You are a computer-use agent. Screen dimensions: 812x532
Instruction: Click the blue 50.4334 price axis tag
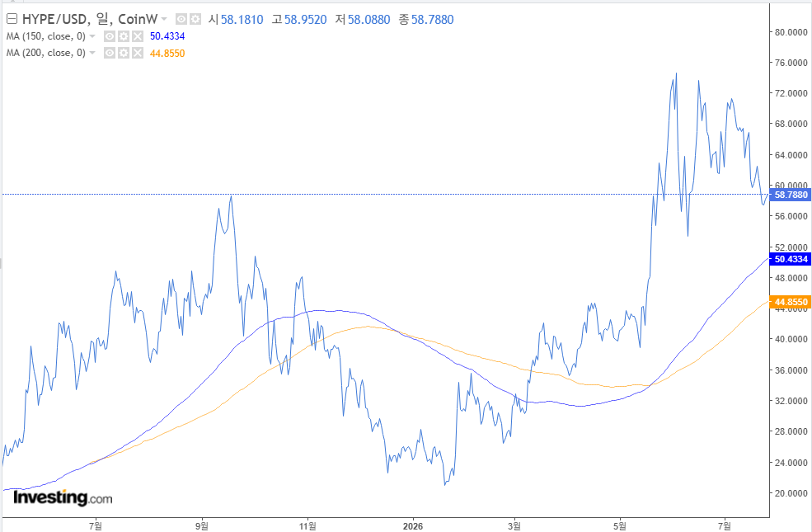(x=791, y=259)
